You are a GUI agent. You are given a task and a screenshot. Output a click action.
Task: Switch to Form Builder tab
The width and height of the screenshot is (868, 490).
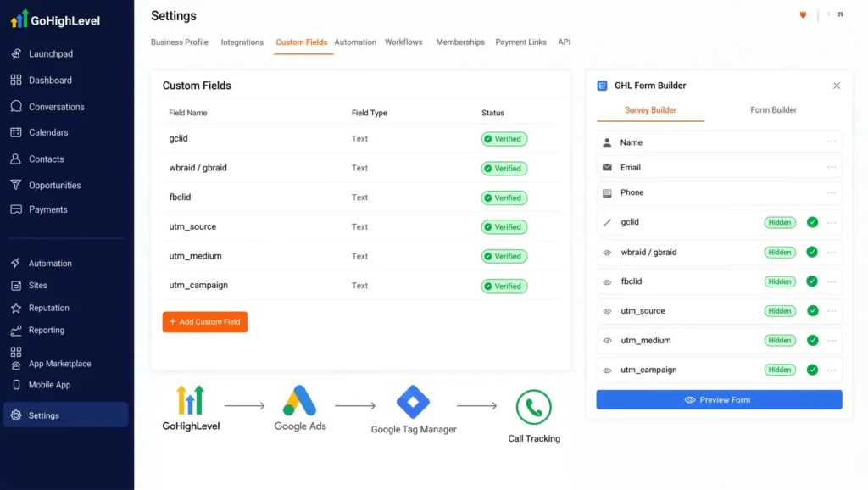tap(773, 109)
